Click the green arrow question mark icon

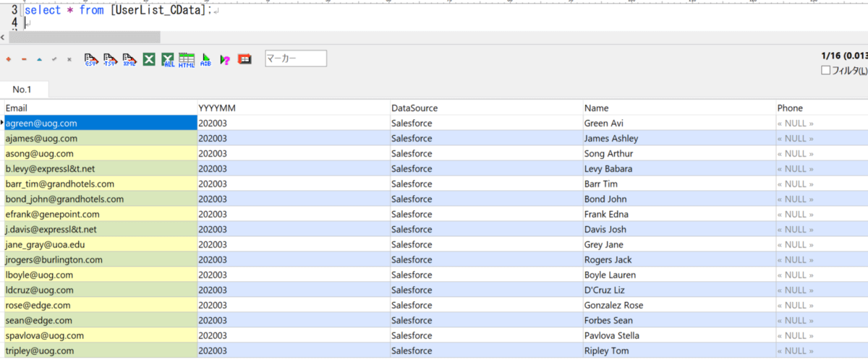(225, 59)
